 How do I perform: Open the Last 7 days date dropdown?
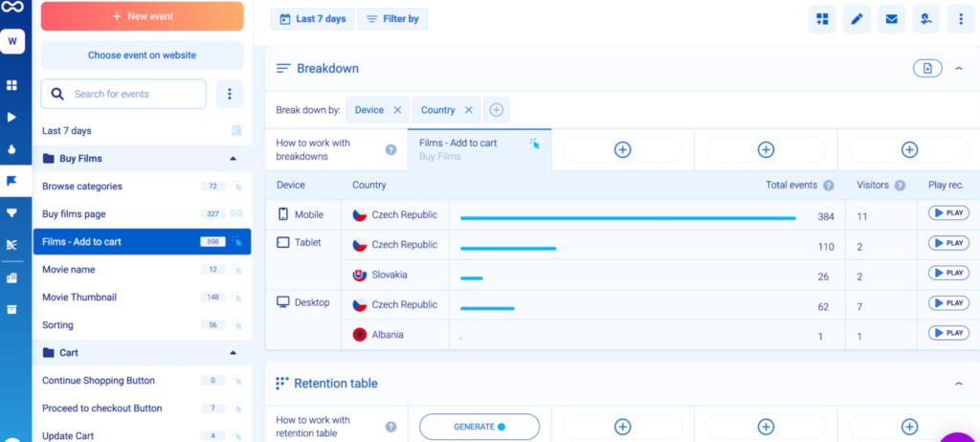(x=313, y=19)
